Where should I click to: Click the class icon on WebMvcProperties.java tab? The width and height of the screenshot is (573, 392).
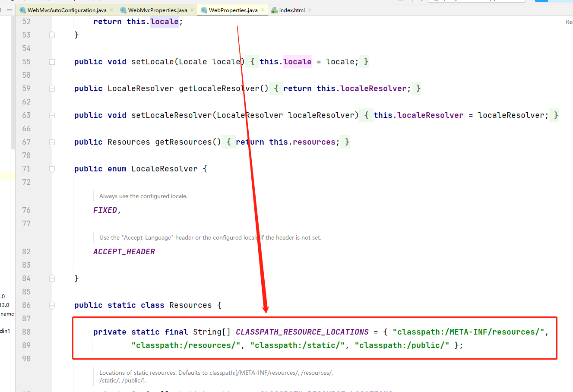pyautogui.click(x=123, y=10)
